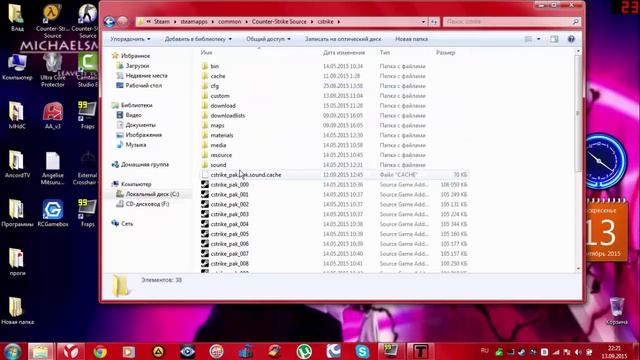Select CD-дисковод (F:) in navigation pane
Screen dimensions: 640x360
click(x=147, y=204)
